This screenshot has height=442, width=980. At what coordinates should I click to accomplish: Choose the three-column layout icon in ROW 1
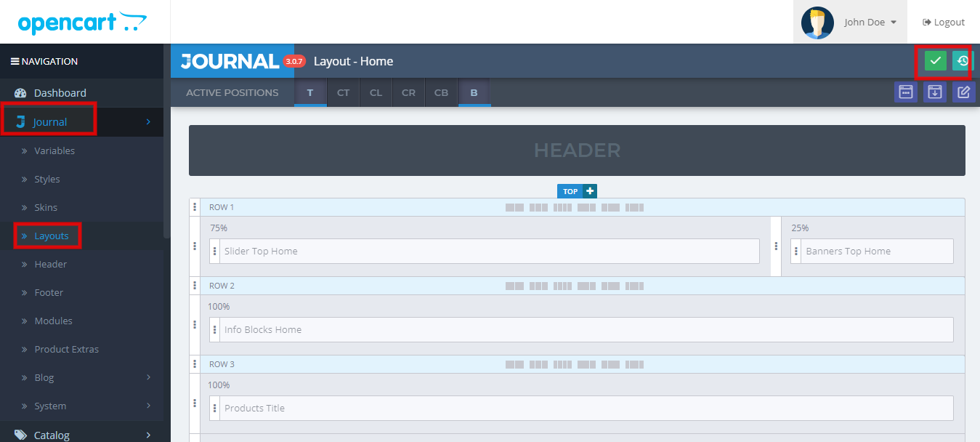pyautogui.click(x=538, y=207)
